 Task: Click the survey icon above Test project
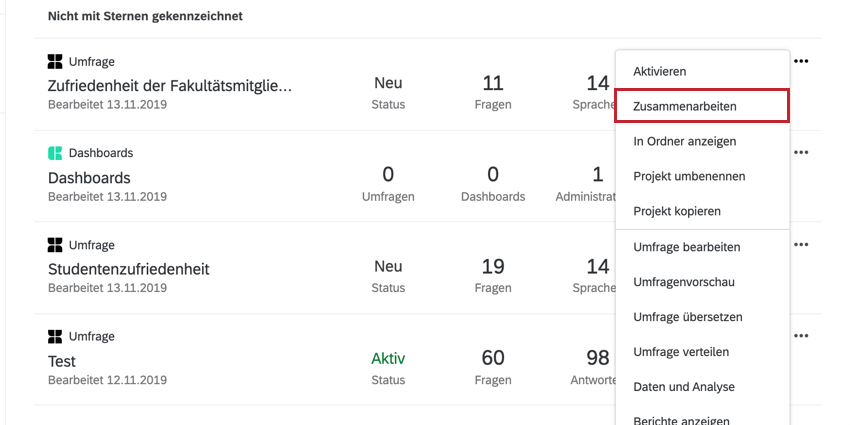pos(55,336)
